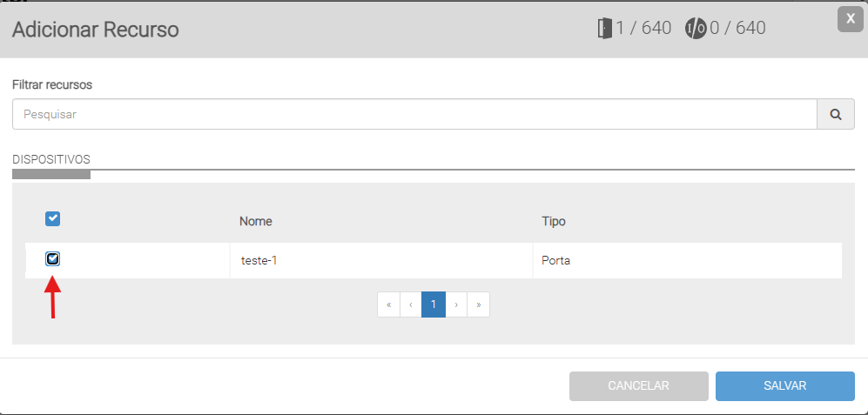Image resolution: width=868 pixels, height=415 pixels.
Task: Go to first page using « button
Action: (388, 305)
